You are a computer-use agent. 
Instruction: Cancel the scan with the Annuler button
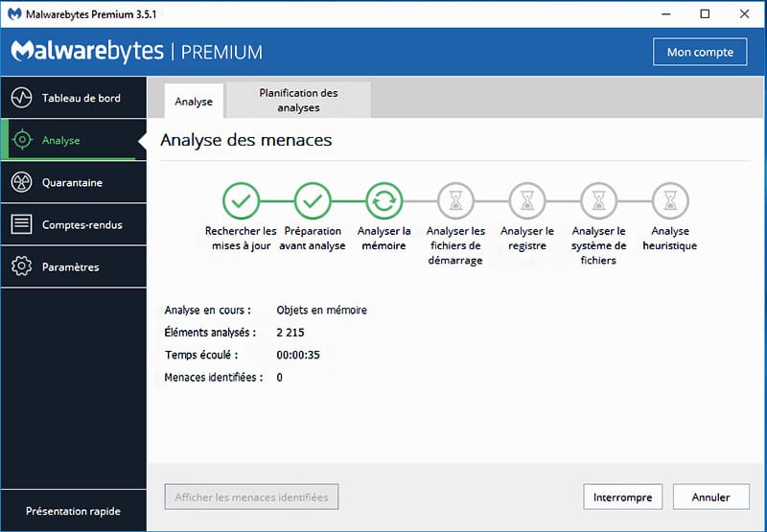click(710, 497)
